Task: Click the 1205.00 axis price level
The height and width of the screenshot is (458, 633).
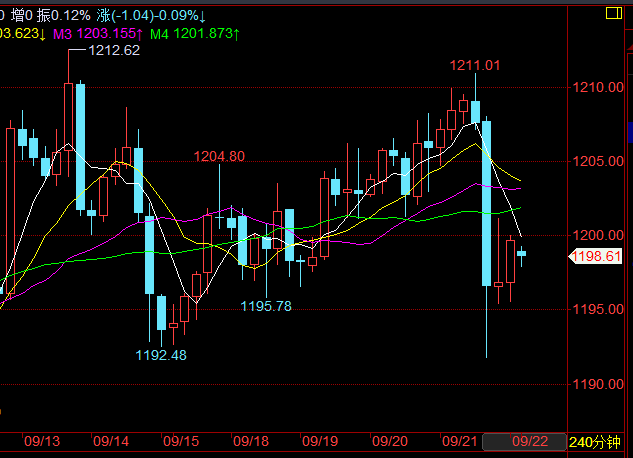Action: [598, 161]
